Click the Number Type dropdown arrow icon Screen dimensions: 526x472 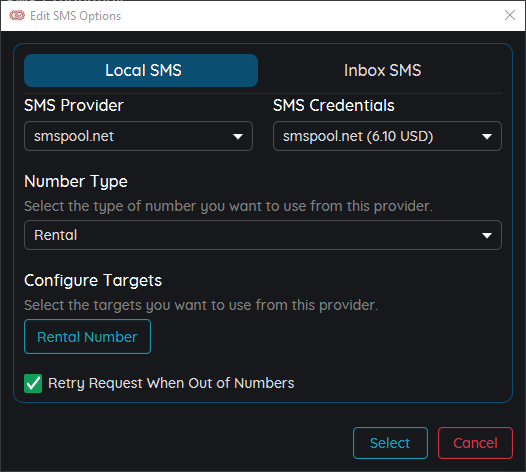tap(487, 235)
